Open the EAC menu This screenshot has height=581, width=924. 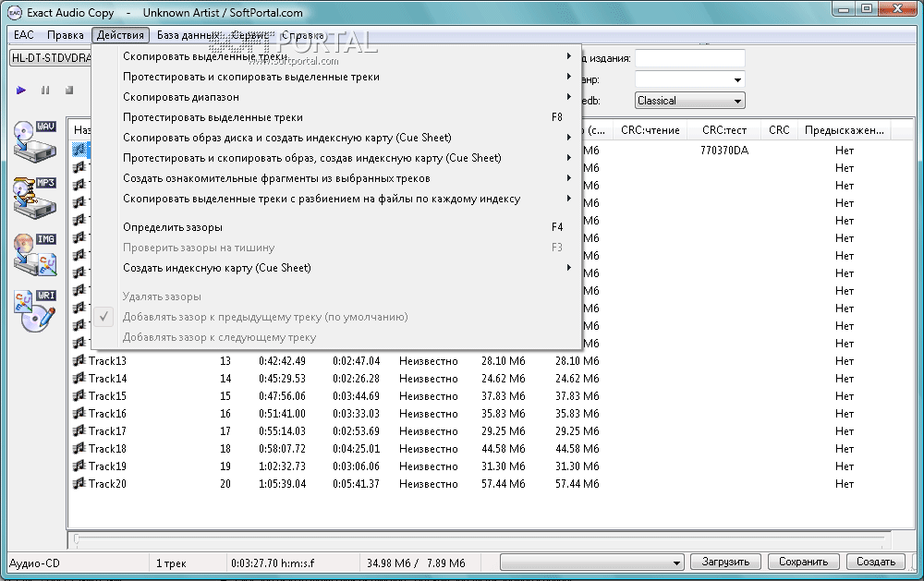(24, 35)
